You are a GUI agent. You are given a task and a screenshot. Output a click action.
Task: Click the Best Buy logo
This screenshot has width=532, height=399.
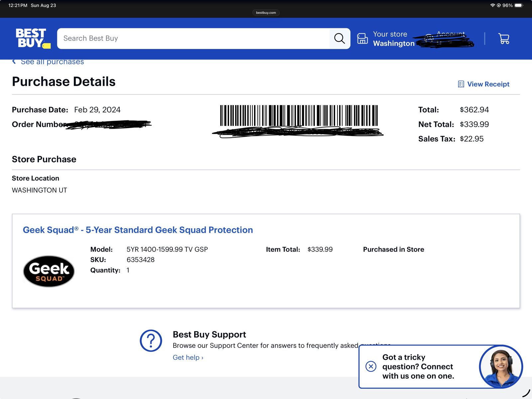pos(33,38)
